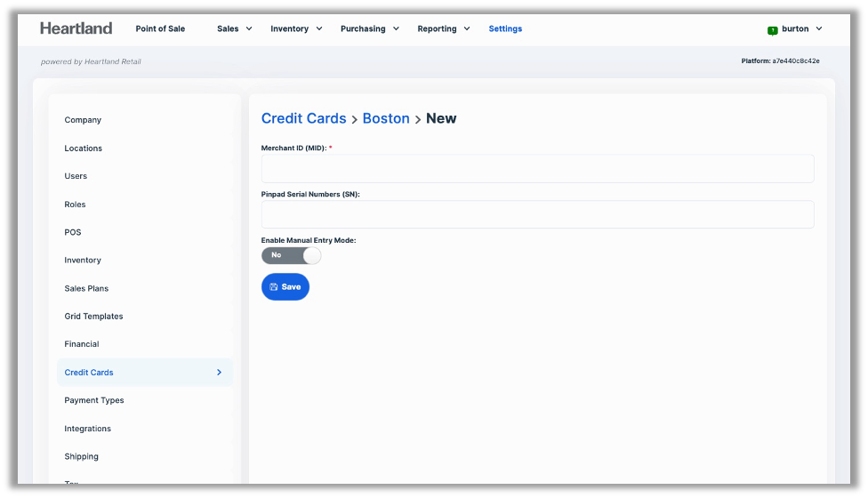Open Grid Templates settings section
This screenshot has width=868, height=498.
click(93, 317)
